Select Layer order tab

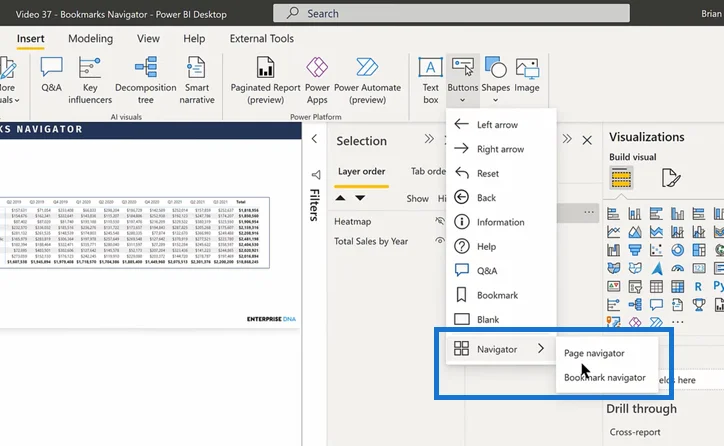(362, 171)
